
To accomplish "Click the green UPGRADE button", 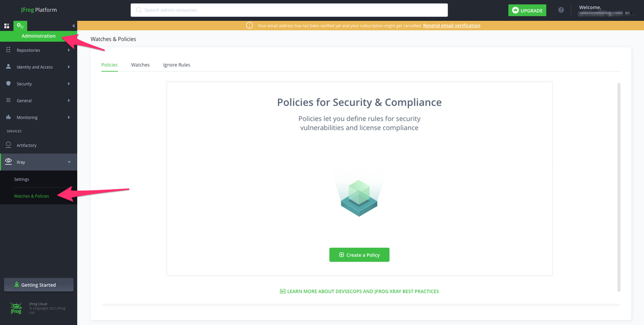I will tap(527, 10).
